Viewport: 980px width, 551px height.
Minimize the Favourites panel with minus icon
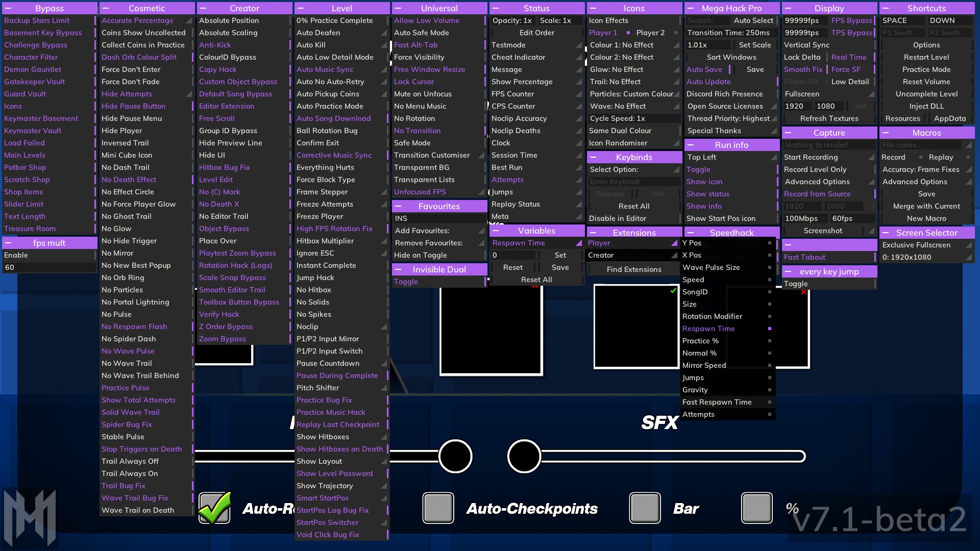click(x=398, y=206)
